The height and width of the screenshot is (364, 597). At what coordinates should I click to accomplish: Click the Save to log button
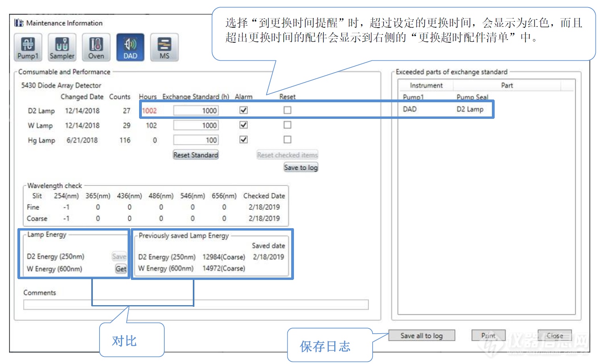click(x=301, y=167)
